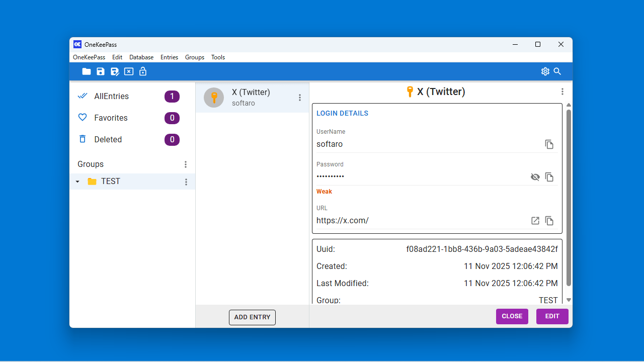Open the URL https://x.com/ in browser
Viewport: 644px width, 362px height.
tap(535, 221)
